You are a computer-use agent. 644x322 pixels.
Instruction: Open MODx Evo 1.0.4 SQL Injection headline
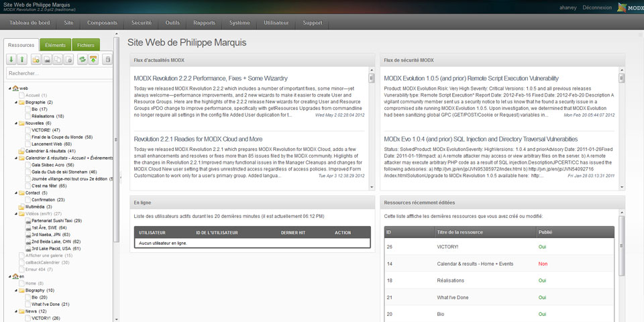click(x=481, y=140)
